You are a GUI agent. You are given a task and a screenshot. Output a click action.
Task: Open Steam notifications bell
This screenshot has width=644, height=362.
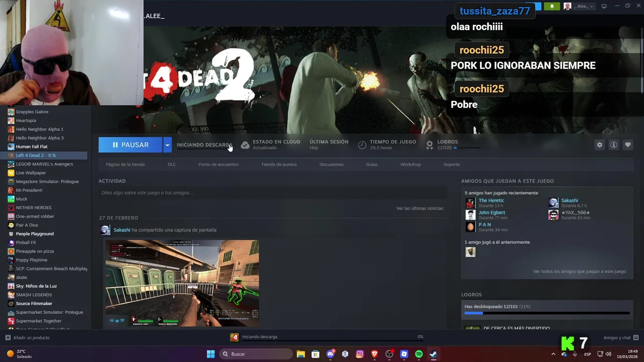552,6
